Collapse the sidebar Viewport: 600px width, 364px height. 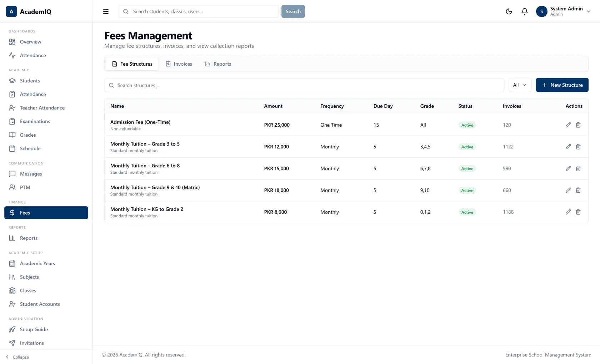pos(17,357)
